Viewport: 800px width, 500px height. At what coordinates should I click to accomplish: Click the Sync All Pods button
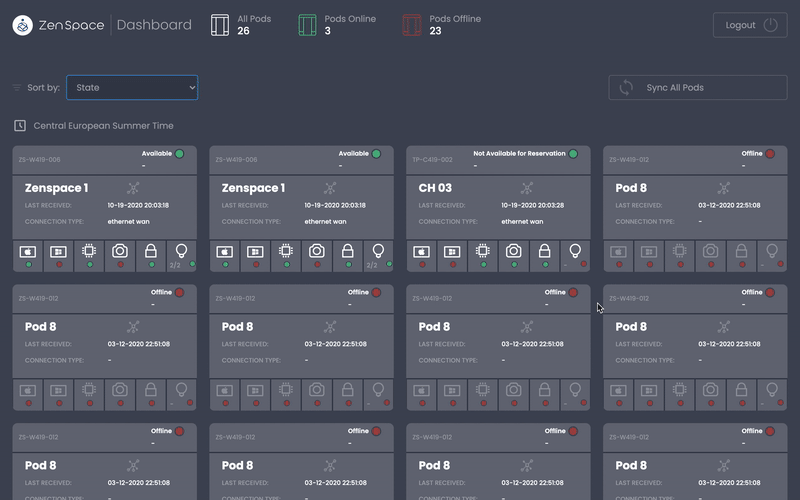coord(698,88)
